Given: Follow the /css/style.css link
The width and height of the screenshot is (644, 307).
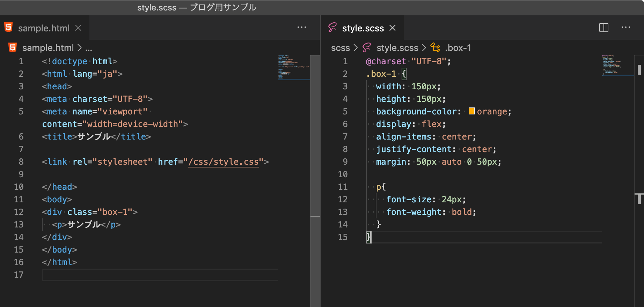Looking at the screenshot, I should coord(224,162).
